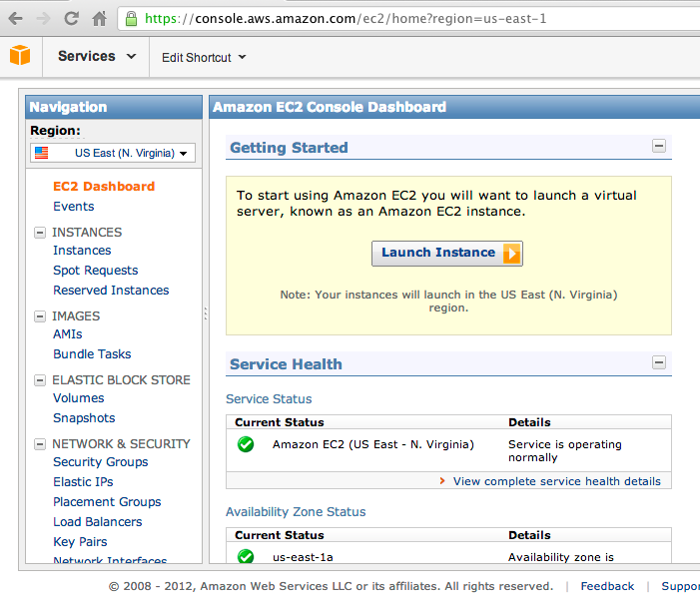
Task: Open the Services dropdown menu
Action: point(97,56)
